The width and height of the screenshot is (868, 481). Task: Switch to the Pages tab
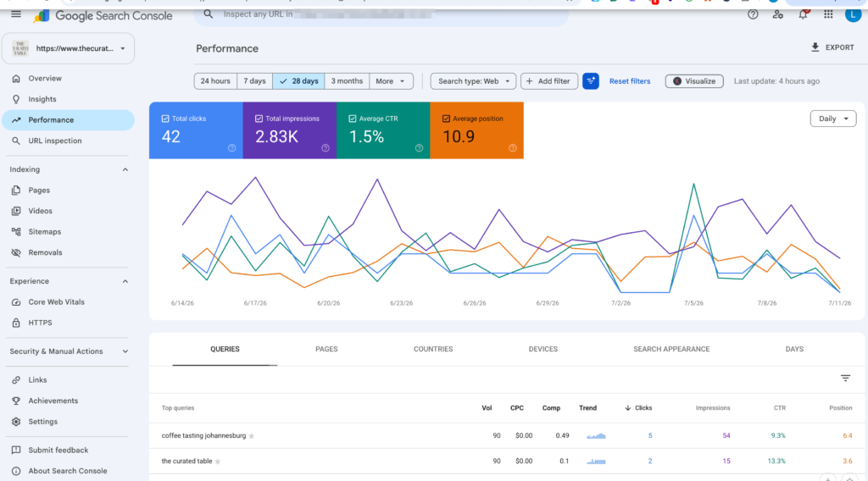coord(326,350)
